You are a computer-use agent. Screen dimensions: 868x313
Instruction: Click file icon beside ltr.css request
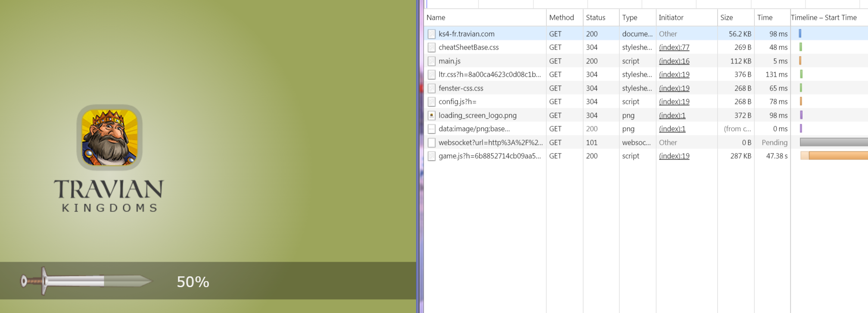[x=431, y=75]
